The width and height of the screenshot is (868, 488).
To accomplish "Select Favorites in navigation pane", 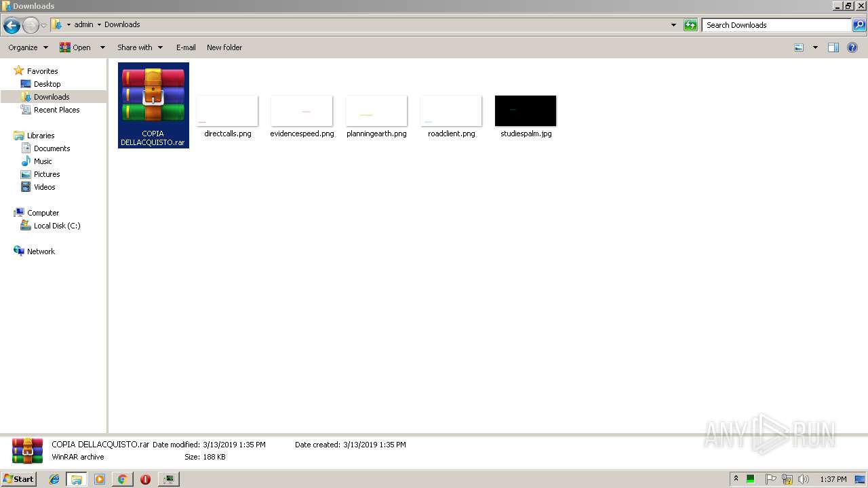I will [42, 71].
